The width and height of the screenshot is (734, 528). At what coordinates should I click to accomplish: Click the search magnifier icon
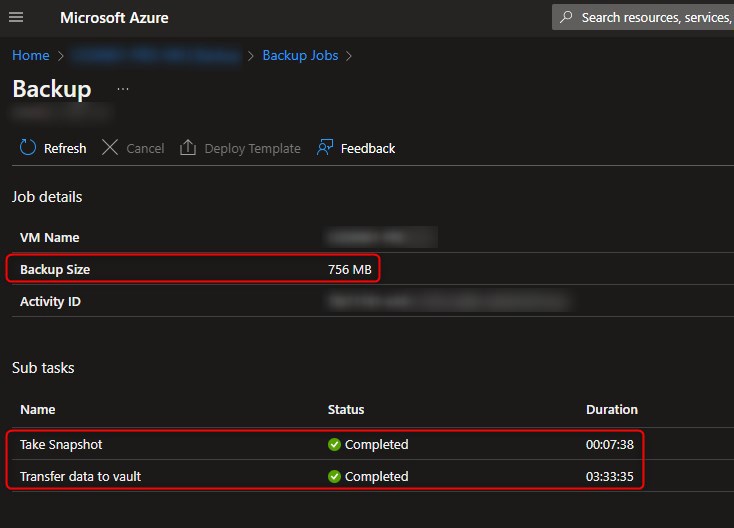[x=566, y=17]
